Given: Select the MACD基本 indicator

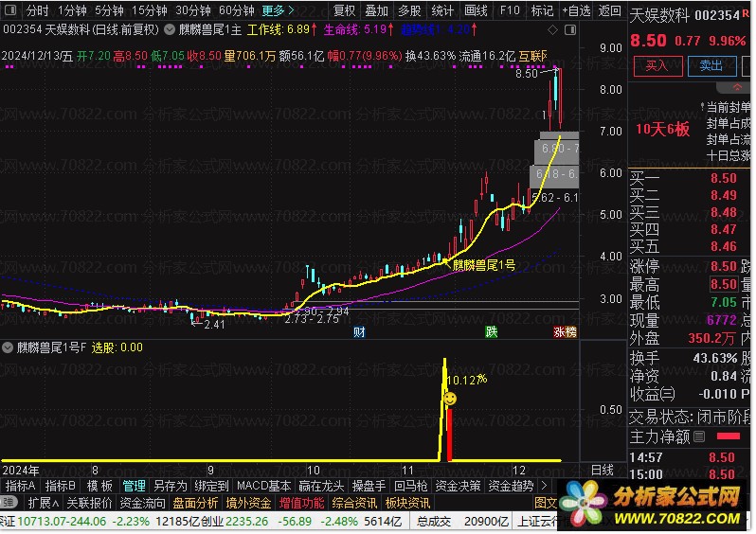Looking at the screenshot, I should pyautogui.click(x=263, y=486).
